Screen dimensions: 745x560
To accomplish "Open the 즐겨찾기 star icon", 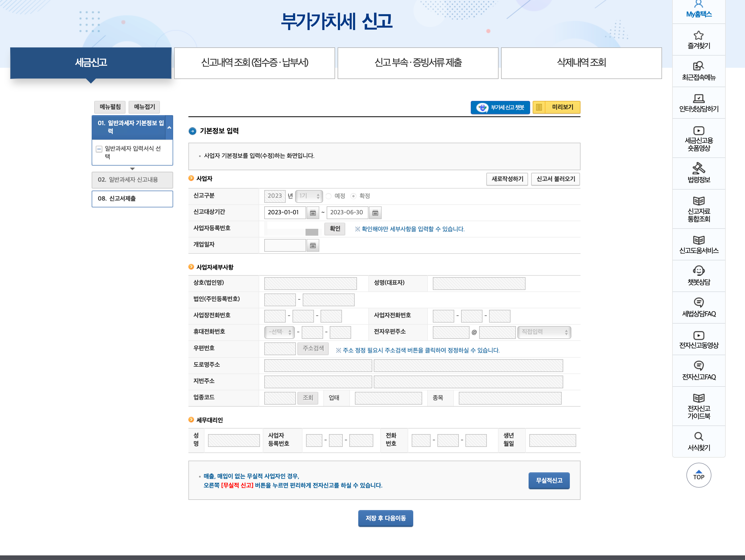I will [698, 35].
